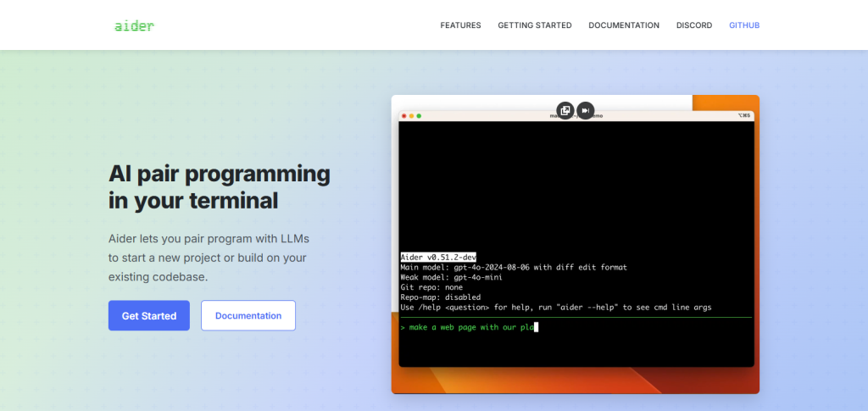
Task: Click the green 'make a web page' prompt
Action: (x=469, y=327)
